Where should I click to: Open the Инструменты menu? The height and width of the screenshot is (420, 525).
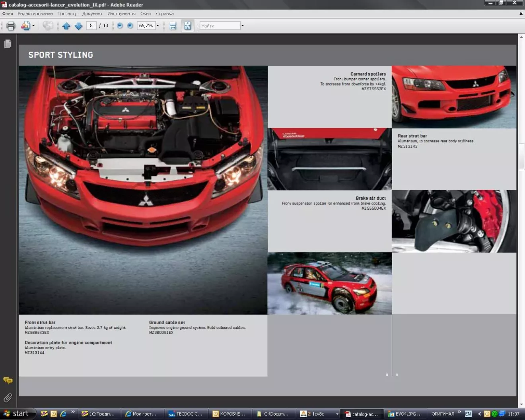click(x=121, y=14)
